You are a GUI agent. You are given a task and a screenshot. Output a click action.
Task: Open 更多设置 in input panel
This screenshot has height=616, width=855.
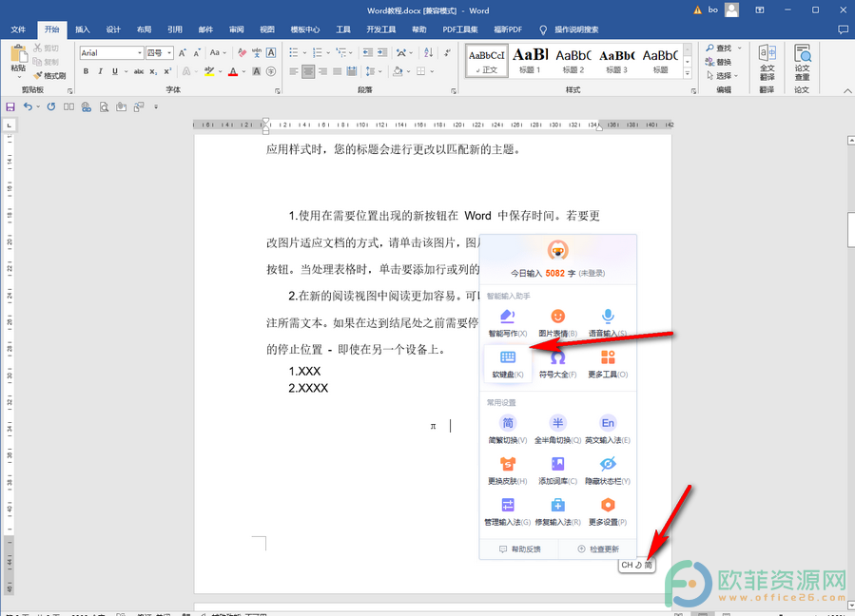pyautogui.click(x=608, y=511)
